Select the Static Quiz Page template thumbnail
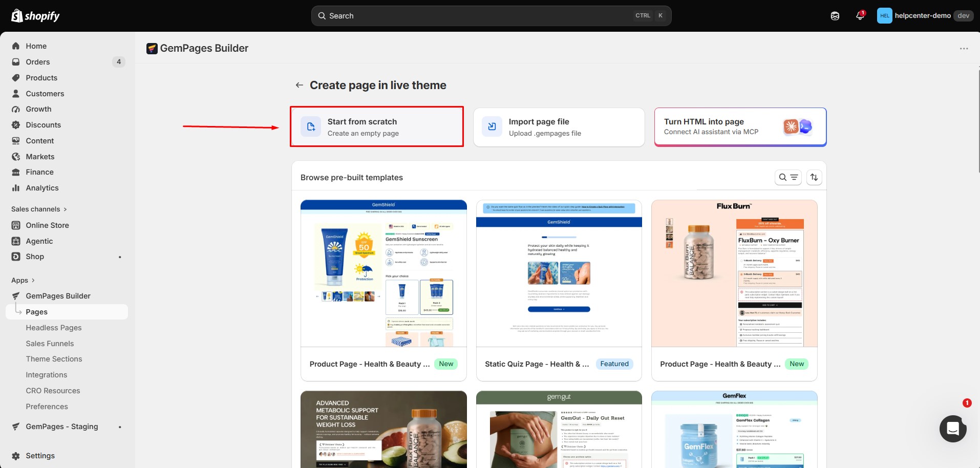The height and width of the screenshot is (468, 980). tap(559, 273)
